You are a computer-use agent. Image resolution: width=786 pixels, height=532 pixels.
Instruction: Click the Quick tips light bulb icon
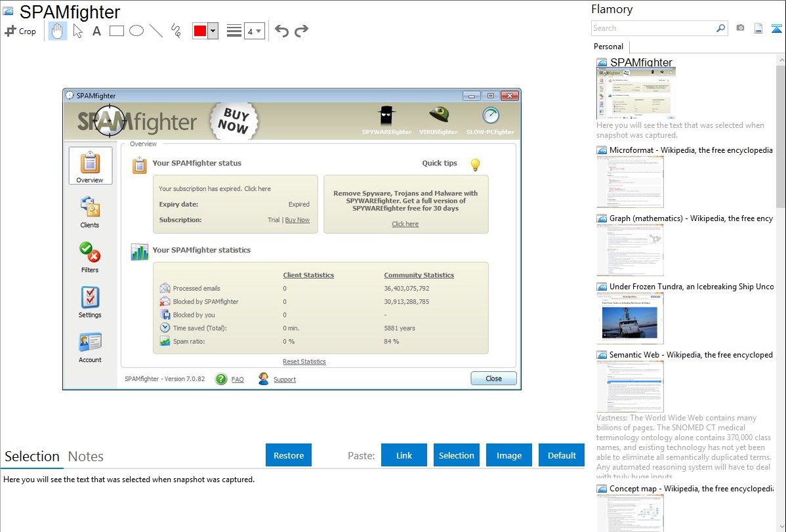click(475, 164)
